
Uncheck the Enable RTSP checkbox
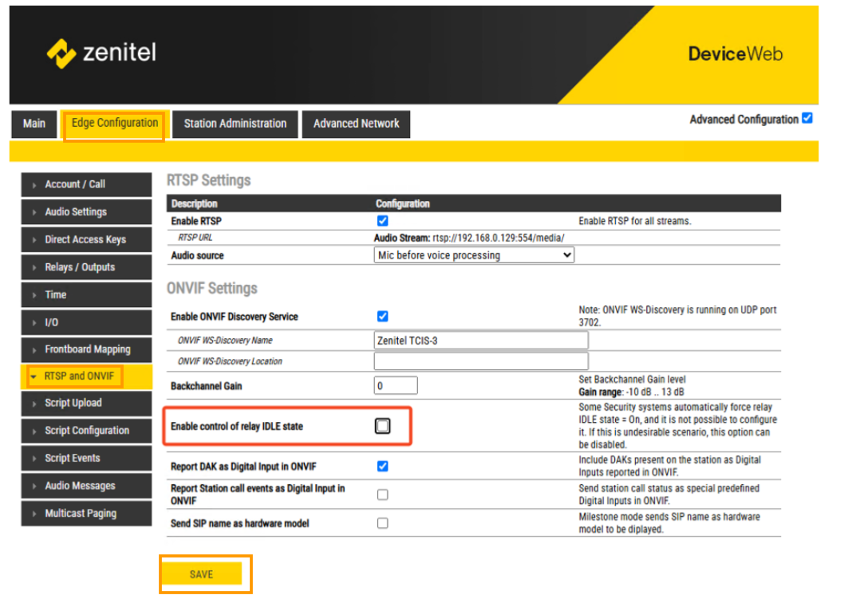[x=382, y=221]
